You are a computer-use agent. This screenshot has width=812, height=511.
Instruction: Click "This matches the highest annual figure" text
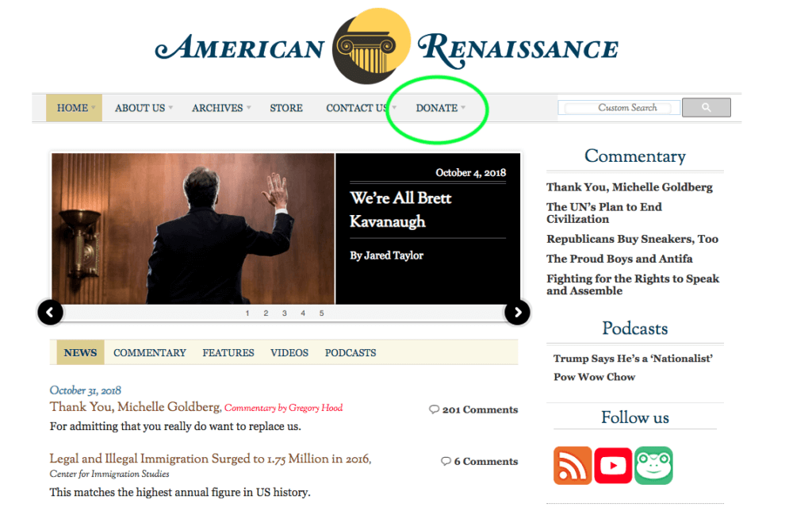coord(180,492)
